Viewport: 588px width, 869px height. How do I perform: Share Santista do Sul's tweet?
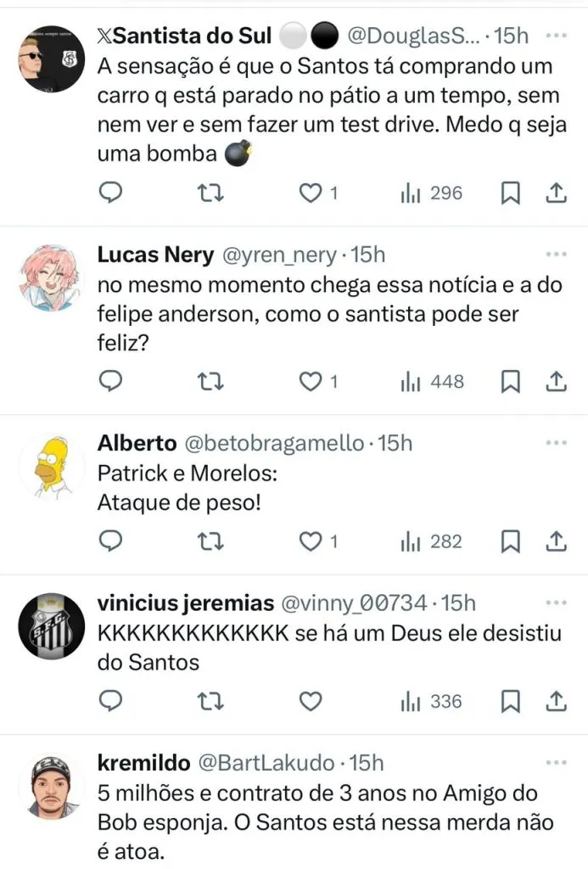click(x=556, y=193)
